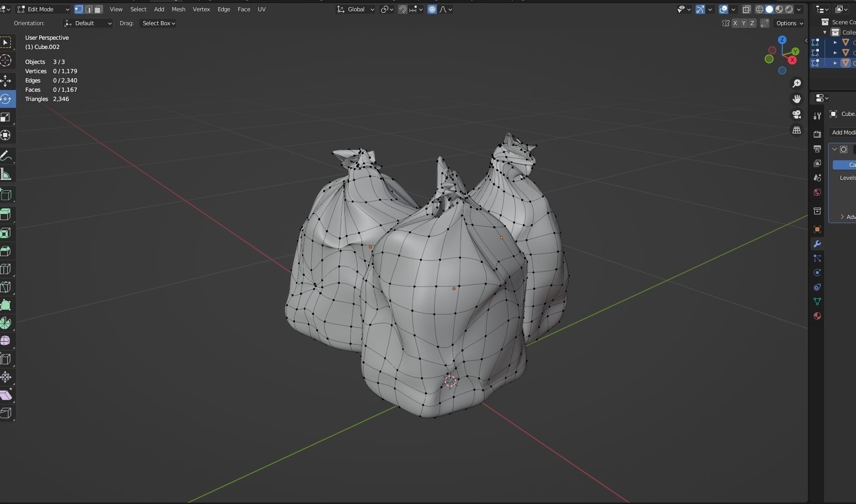Select the Shrink/Fatten tool

[6, 377]
